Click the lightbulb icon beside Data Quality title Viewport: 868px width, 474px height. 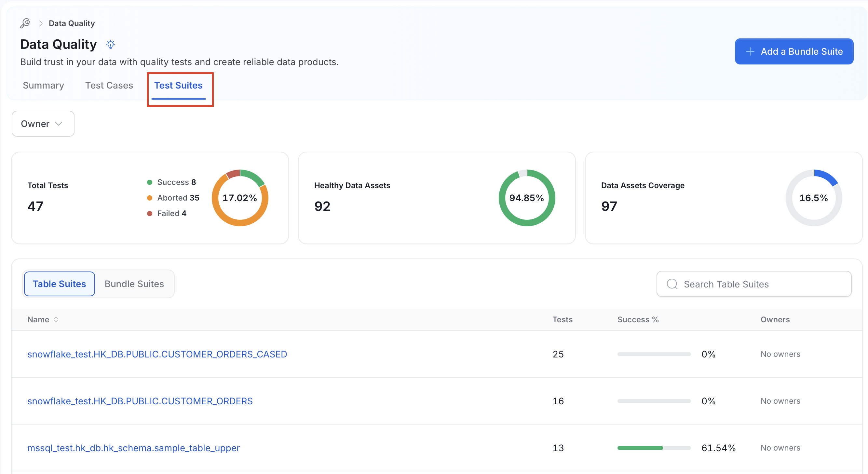click(111, 44)
